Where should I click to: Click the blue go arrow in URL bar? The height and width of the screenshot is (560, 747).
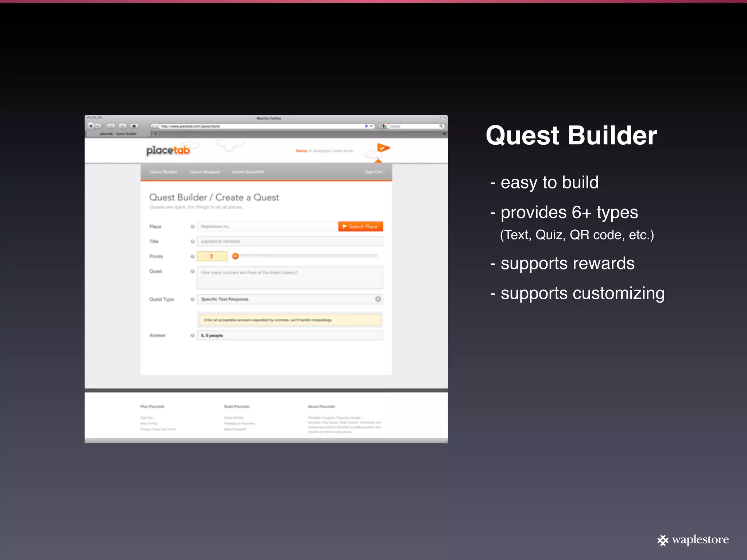367,126
